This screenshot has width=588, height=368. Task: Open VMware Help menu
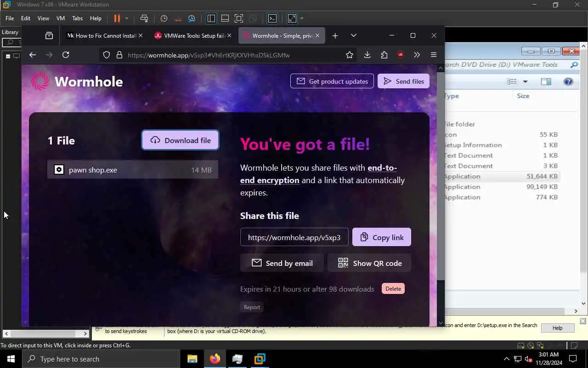[x=96, y=18]
